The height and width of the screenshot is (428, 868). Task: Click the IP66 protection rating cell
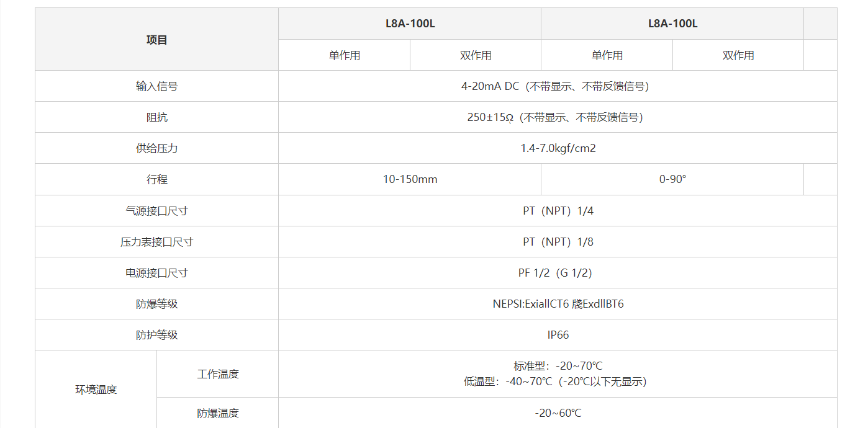[558, 335]
